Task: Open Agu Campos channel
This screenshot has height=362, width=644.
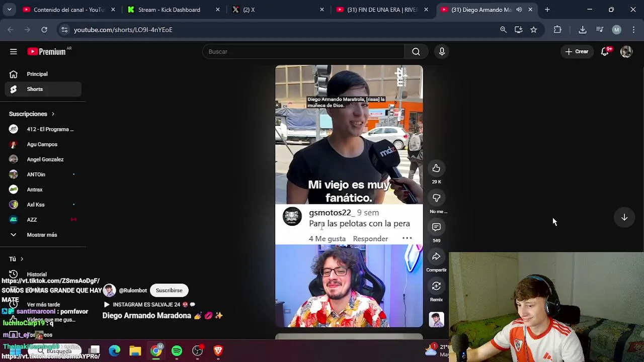Action: tap(43, 144)
